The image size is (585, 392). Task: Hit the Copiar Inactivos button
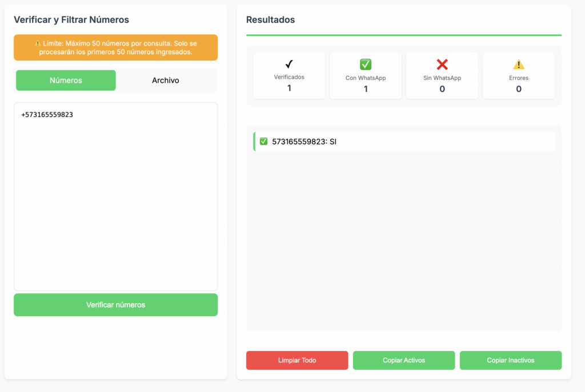tap(510, 360)
